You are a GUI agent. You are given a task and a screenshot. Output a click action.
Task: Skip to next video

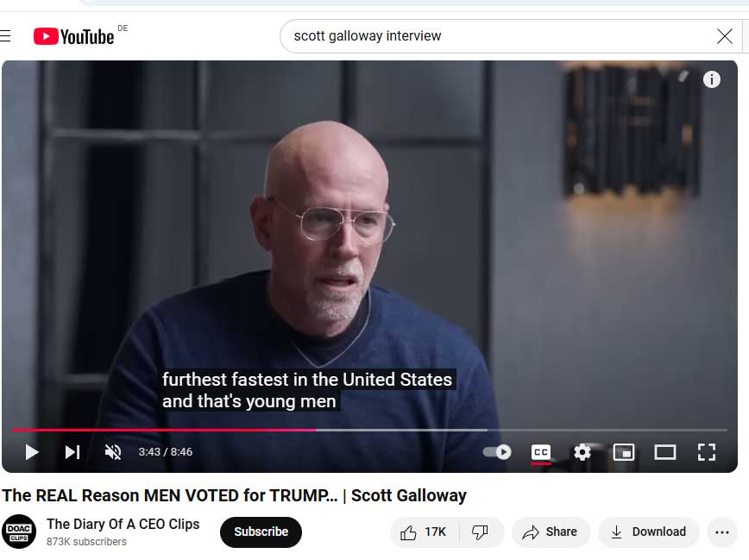click(72, 452)
